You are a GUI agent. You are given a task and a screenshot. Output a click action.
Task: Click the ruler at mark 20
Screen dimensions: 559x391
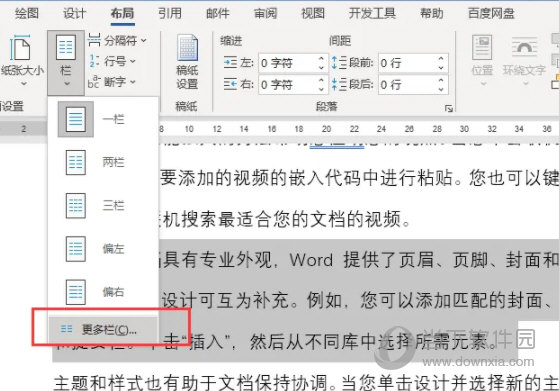click(326, 129)
